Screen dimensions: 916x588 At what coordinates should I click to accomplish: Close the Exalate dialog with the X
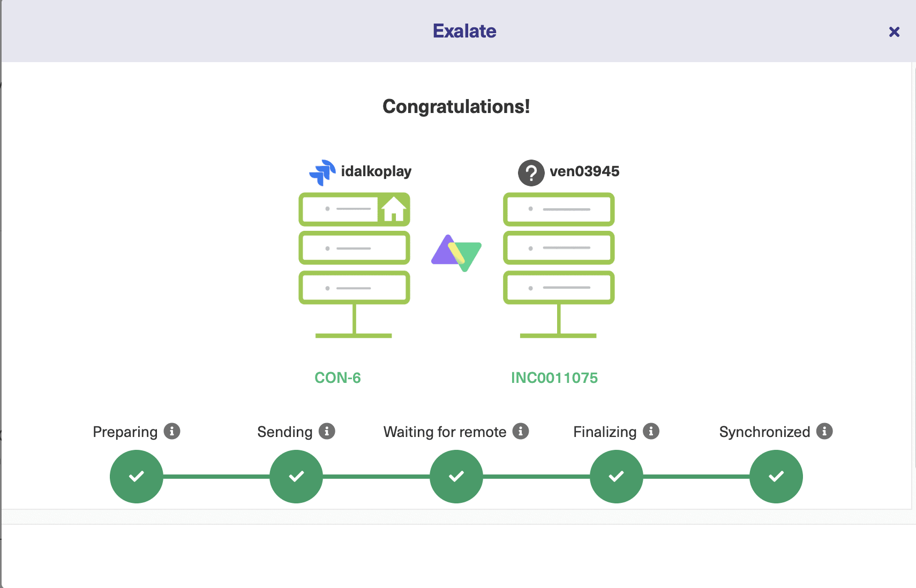coord(894,32)
